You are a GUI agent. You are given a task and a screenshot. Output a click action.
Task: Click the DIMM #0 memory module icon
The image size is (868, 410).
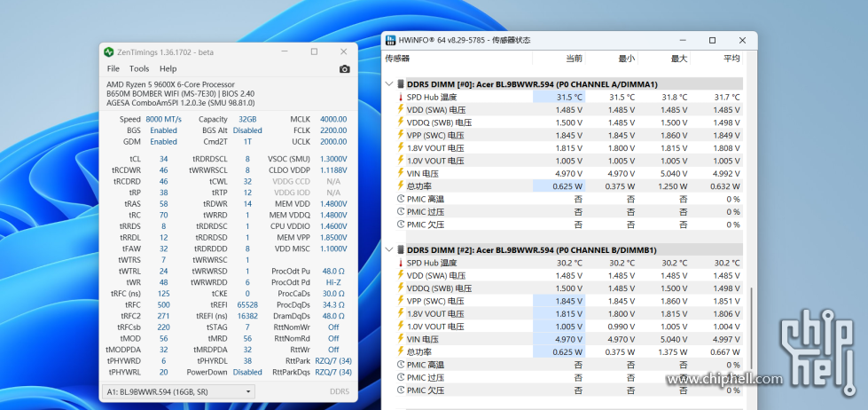[x=401, y=84]
